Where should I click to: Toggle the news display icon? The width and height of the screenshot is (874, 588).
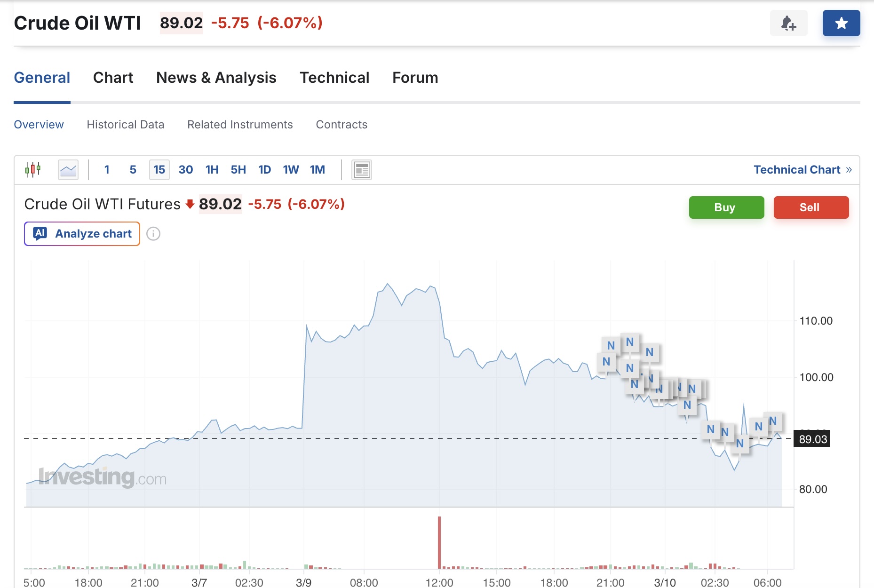(x=362, y=170)
